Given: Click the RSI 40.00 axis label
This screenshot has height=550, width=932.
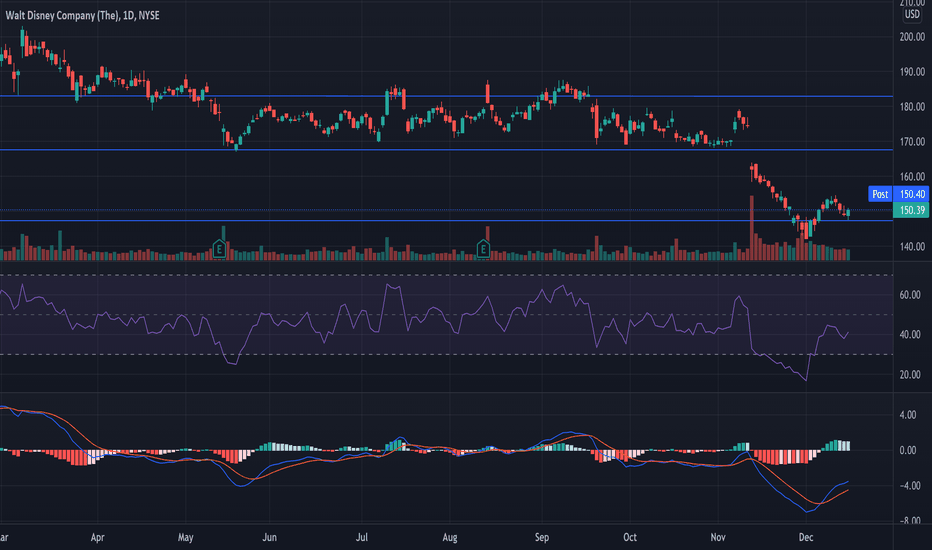Looking at the screenshot, I should click(910, 335).
